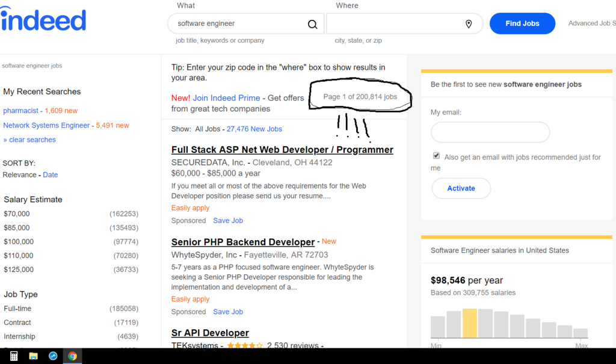Click "Easily apply" under WhyteSpyder job
This screenshot has width=616, height=364.
(x=190, y=299)
